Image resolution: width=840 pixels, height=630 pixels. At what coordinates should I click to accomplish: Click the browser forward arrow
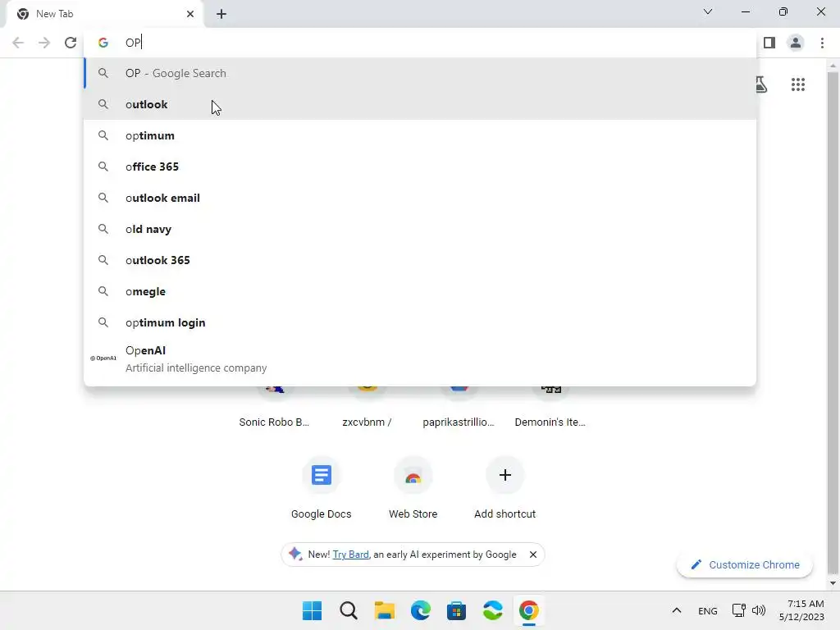(44, 43)
